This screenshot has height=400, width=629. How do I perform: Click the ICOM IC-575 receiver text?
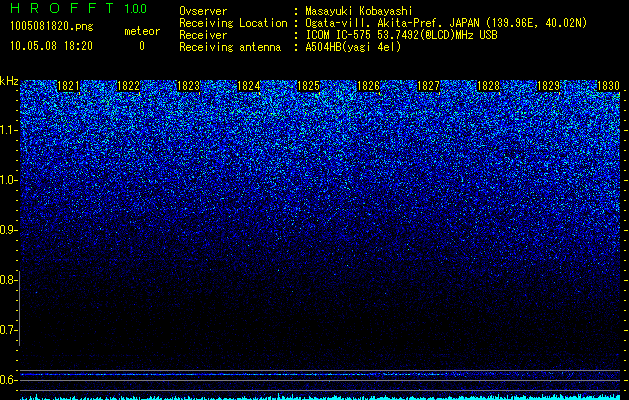tap(401, 35)
